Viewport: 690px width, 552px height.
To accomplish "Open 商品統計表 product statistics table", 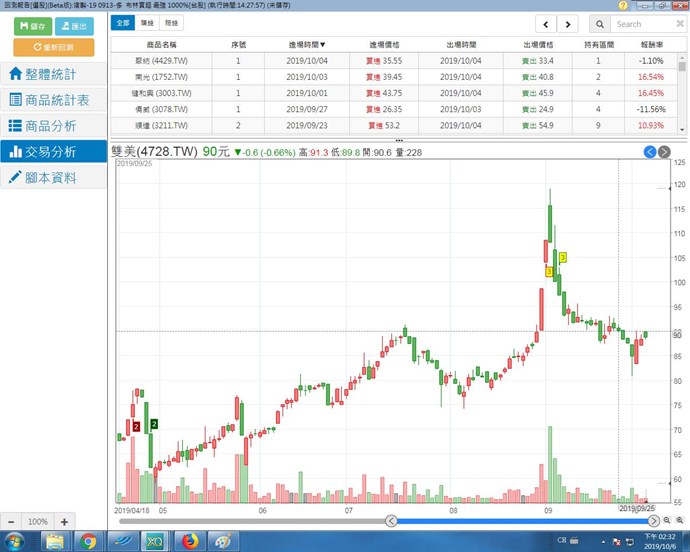I will pos(53,100).
